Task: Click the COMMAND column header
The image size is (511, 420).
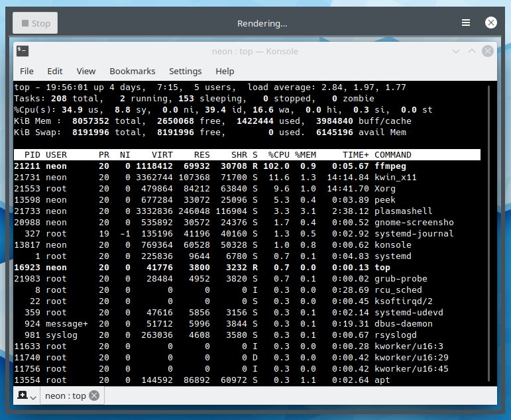Action: click(393, 155)
